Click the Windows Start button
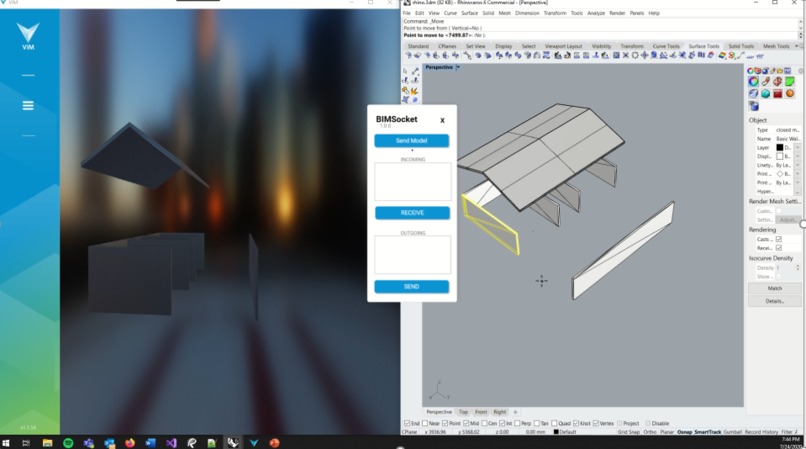 pyautogui.click(x=6, y=443)
